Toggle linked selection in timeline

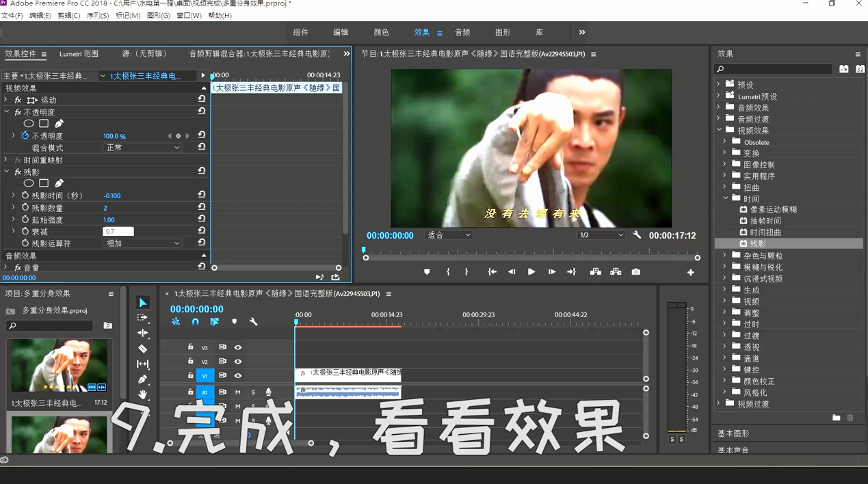[215, 322]
